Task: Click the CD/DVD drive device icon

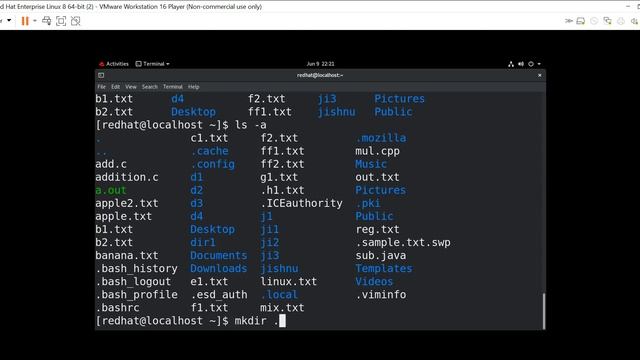Action: click(594, 21)
